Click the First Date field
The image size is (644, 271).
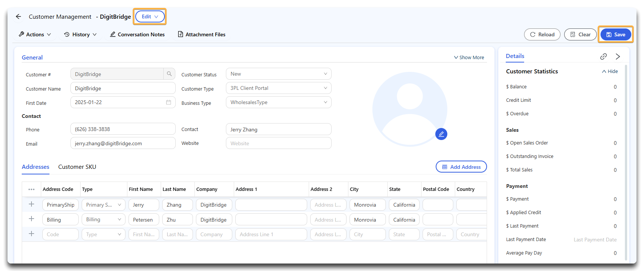click(x=123, y=102)
